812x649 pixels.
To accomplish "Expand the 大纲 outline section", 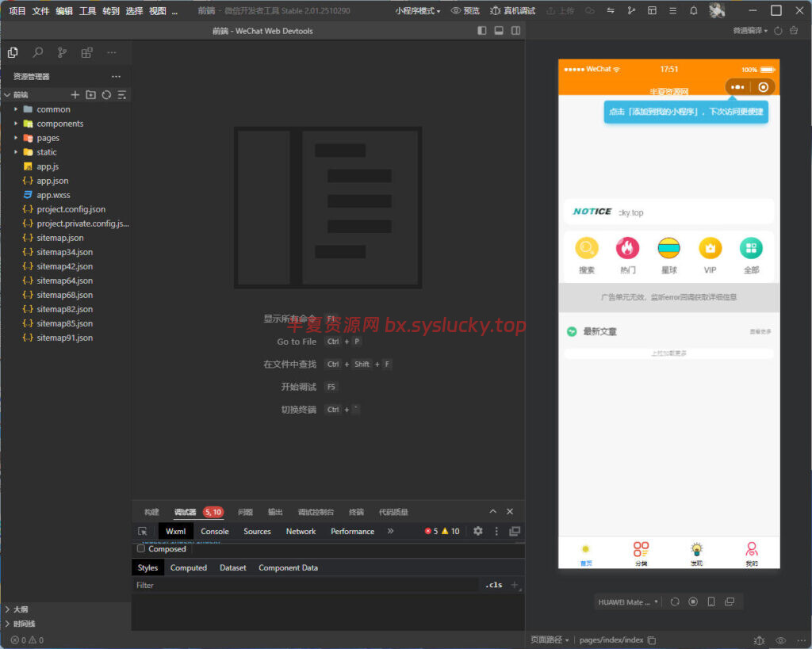I will [x=21, y=609].
